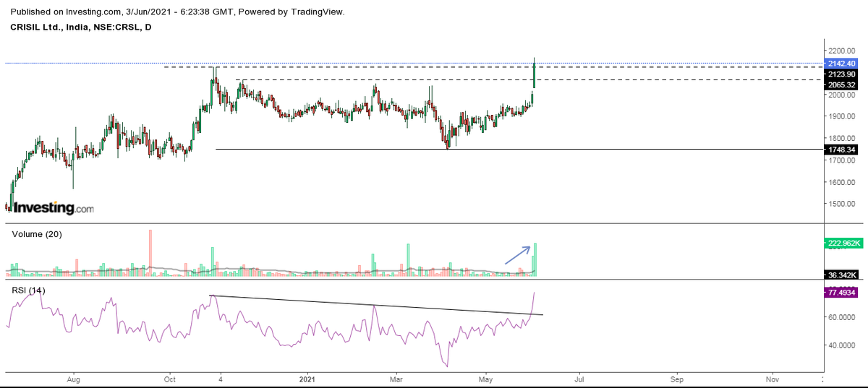Image resolution: width=868 pixels, height=388 pixels.
Task: Click the 2200.00 price axis tick
Action: [842, 51]
